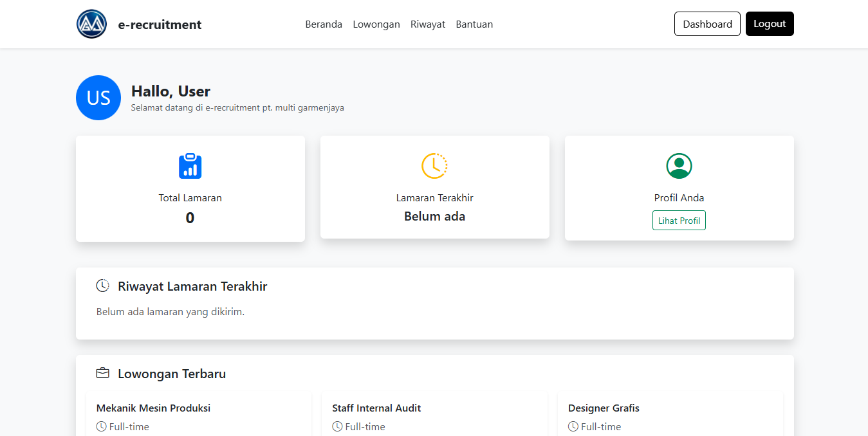Select Riwayat in the navigation bar
Viewport: 868px width, 436px height.
pyautogui.click(x=427, y=24)
